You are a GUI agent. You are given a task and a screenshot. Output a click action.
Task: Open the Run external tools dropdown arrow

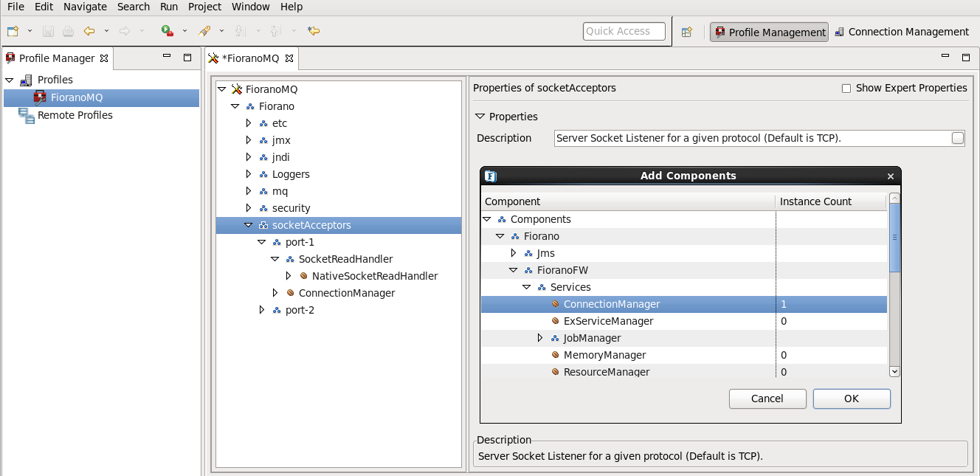pyautogui.click(x=184, y=31)
